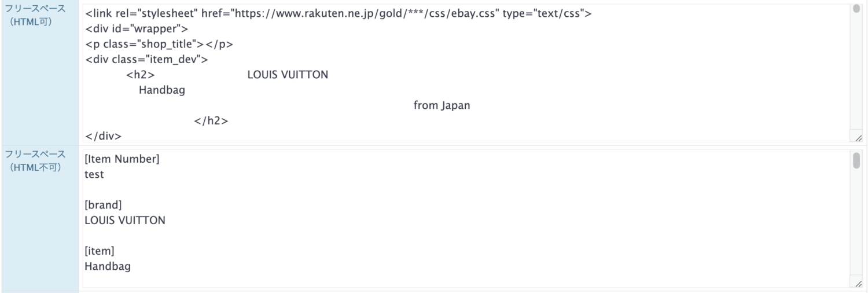Click the closing /div tag line

103,137
